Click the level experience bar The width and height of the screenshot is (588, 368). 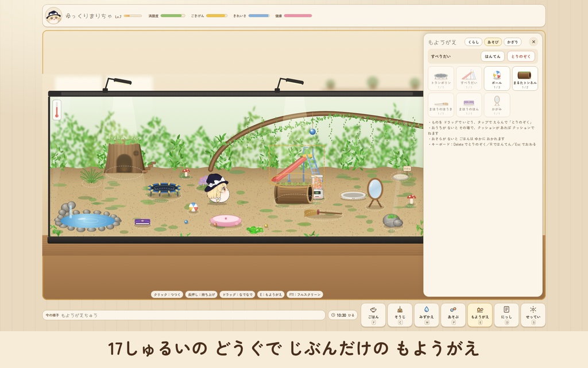133,16
